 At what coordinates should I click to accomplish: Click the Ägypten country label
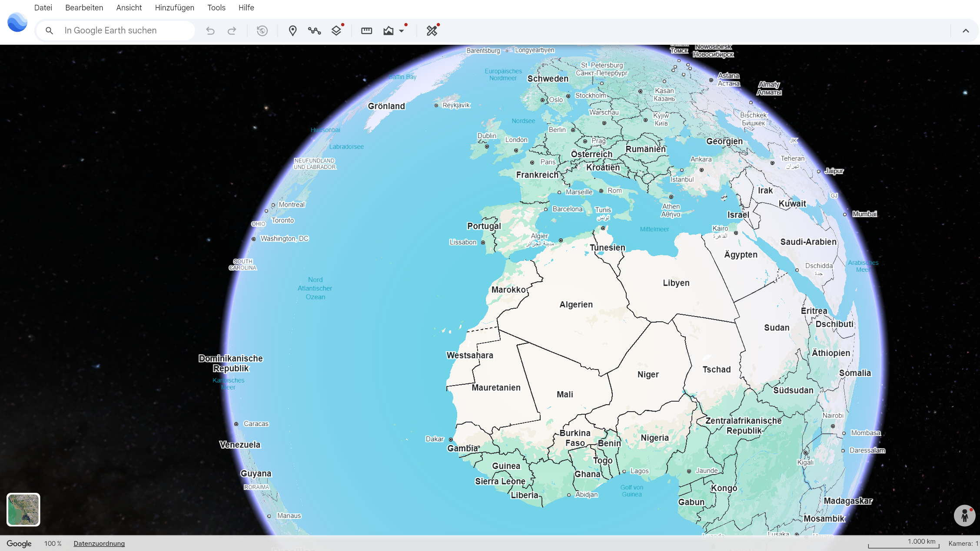(x=741, y=255)
